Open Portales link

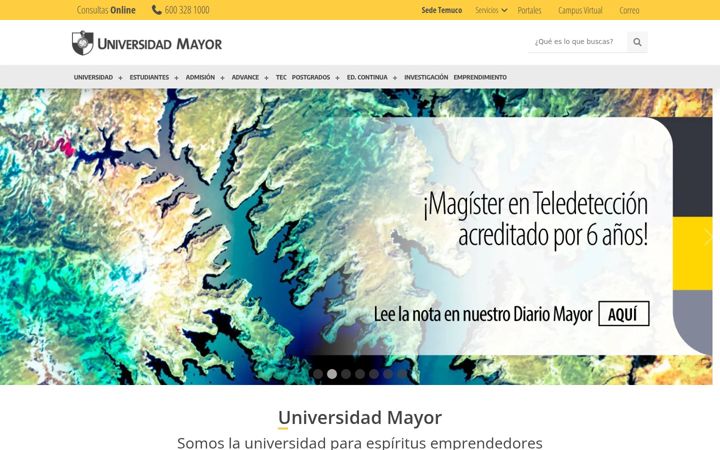click(529, 10)
